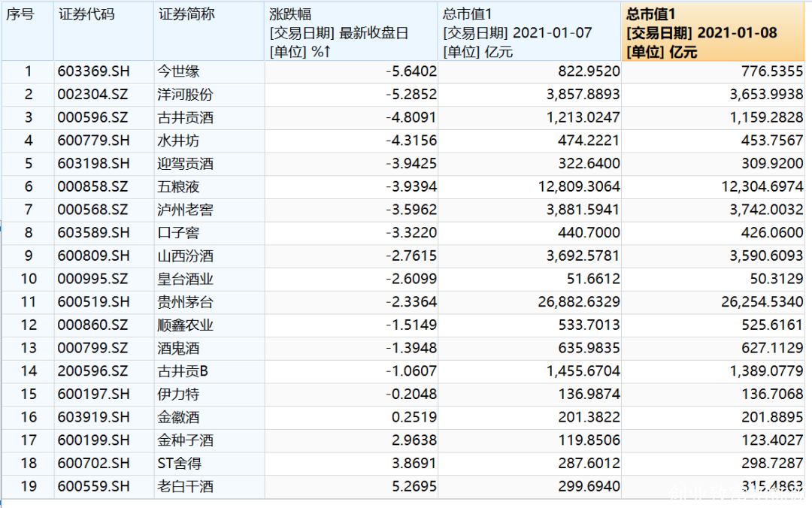Click stock name 顺鑫农业

click(185, 325)
